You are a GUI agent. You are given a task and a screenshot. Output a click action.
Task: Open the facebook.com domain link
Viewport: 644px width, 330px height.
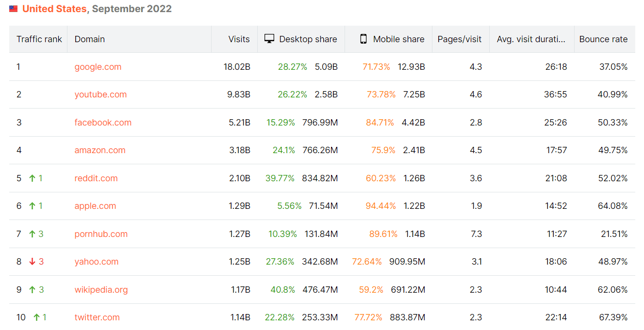pos(103,123)
